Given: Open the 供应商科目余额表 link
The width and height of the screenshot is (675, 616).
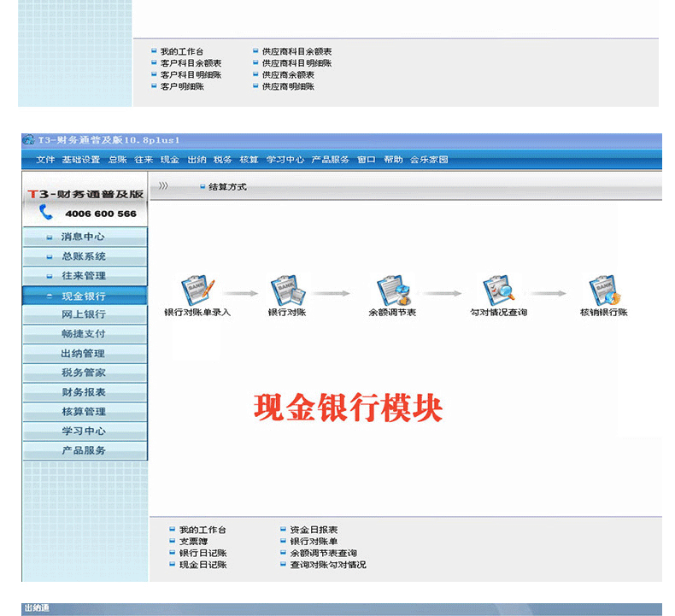Looking at the screenshot, I should [x=297, y=51].
